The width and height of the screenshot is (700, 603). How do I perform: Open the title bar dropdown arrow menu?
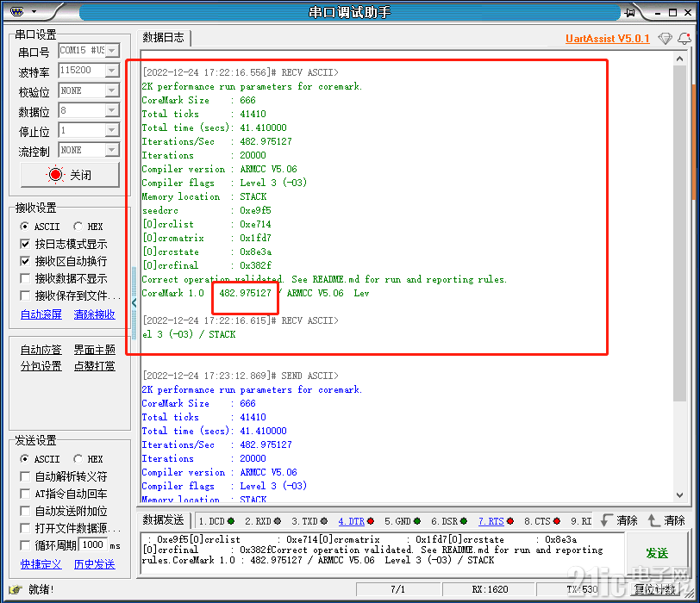(34, 12)
